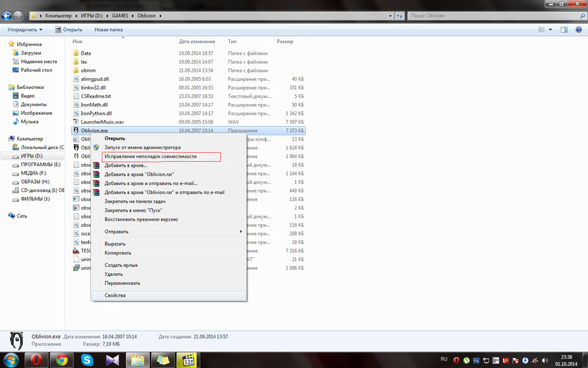Open the view options dropdown arrow
588x368 pixels.
(x=550, y=29)
